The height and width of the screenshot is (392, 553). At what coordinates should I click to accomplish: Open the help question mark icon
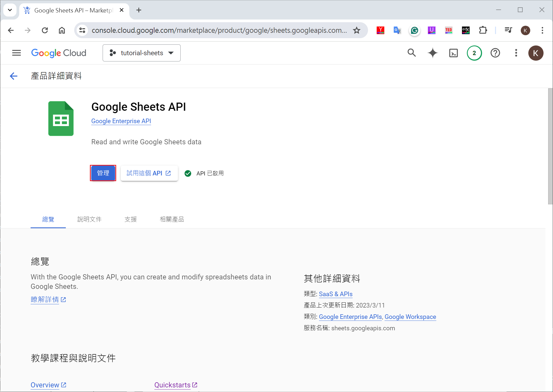495,53
